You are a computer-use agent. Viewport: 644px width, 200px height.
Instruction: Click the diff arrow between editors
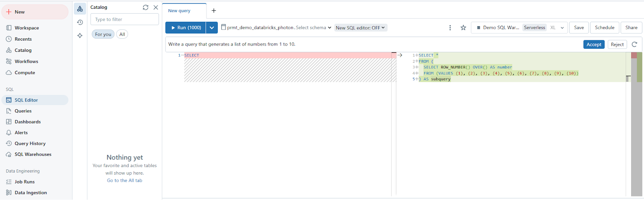pyautogui.click(x=400, y=55)
